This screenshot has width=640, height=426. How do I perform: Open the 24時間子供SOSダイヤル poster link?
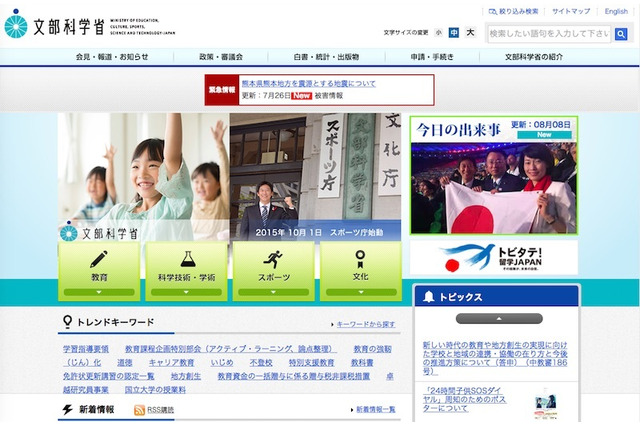coord(464,399)
